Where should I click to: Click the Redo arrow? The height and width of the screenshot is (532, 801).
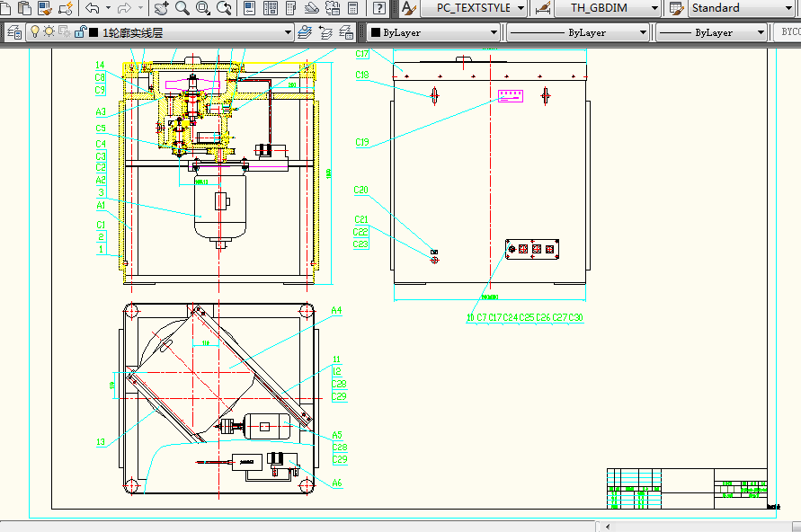[124, 8]
